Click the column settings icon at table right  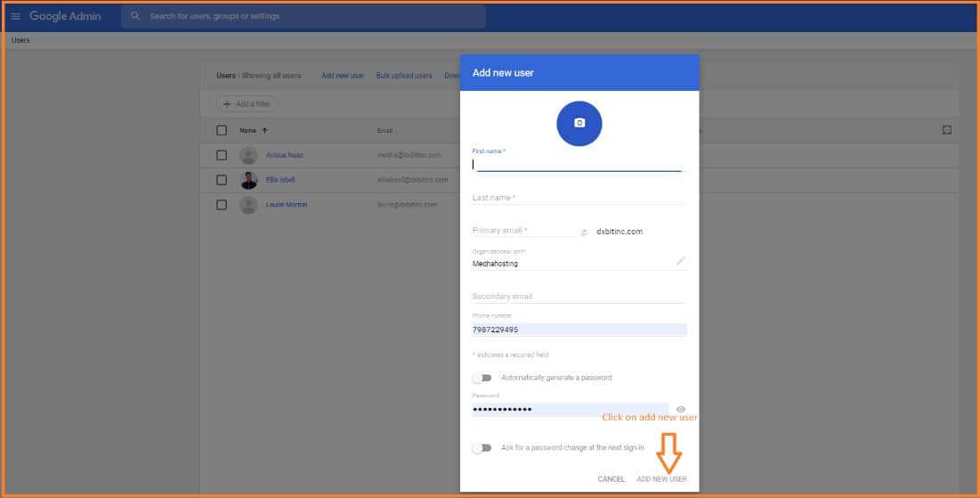946,130
